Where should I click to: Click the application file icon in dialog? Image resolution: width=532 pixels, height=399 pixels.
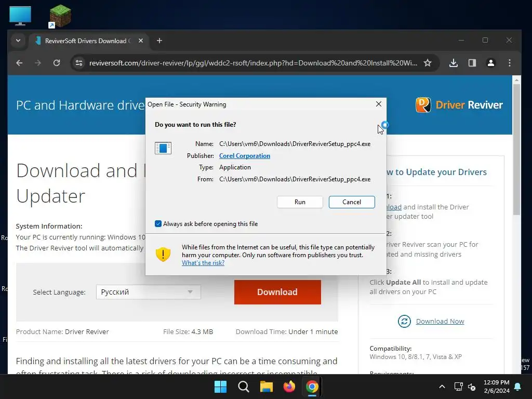(163, 148)
